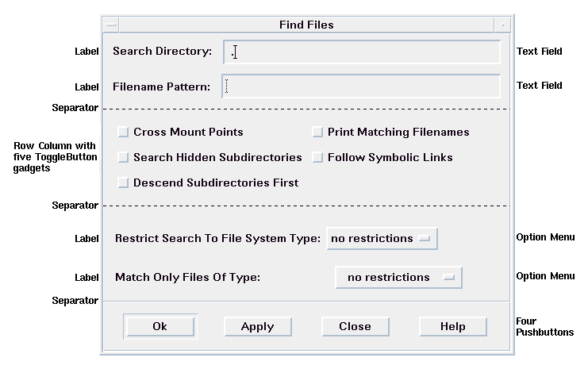Click the Search Directory label
This screenshot has width=588, height=369.
[x=162, y=52]
